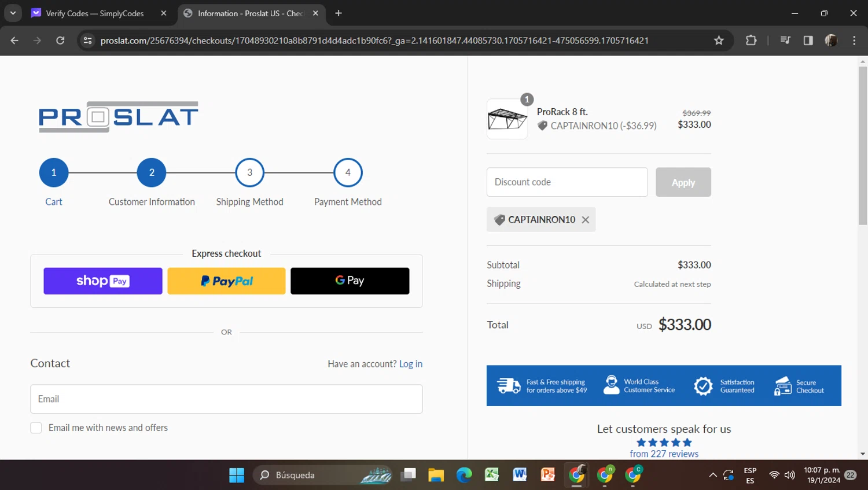Click Secure Checkout icon
This screenshot has height=490, width=868.
[x=783, y=386]
